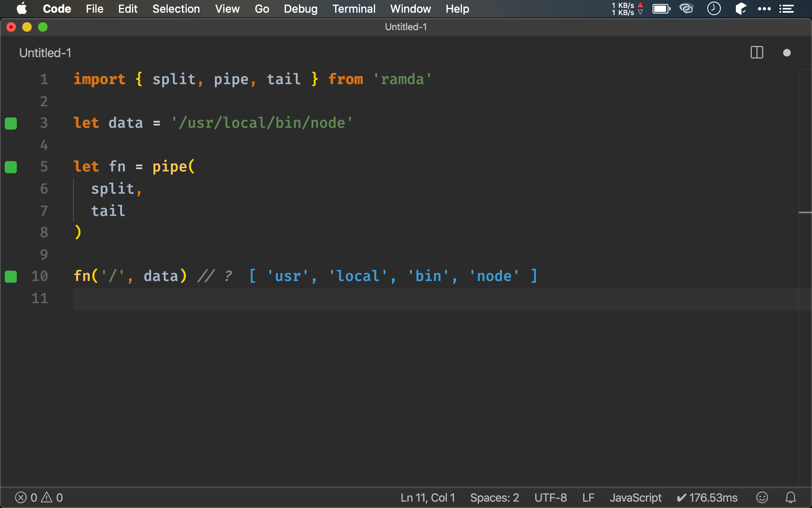Toggle the green breakpoint dot on line 3

11,123
